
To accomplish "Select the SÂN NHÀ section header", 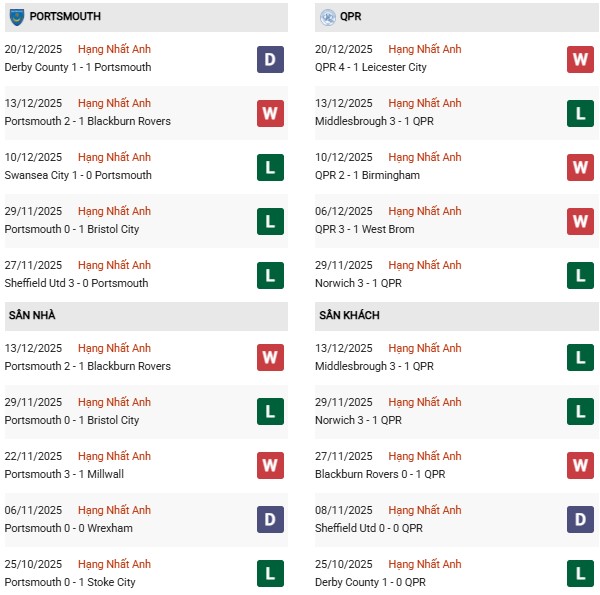I will tap(32, 316).
